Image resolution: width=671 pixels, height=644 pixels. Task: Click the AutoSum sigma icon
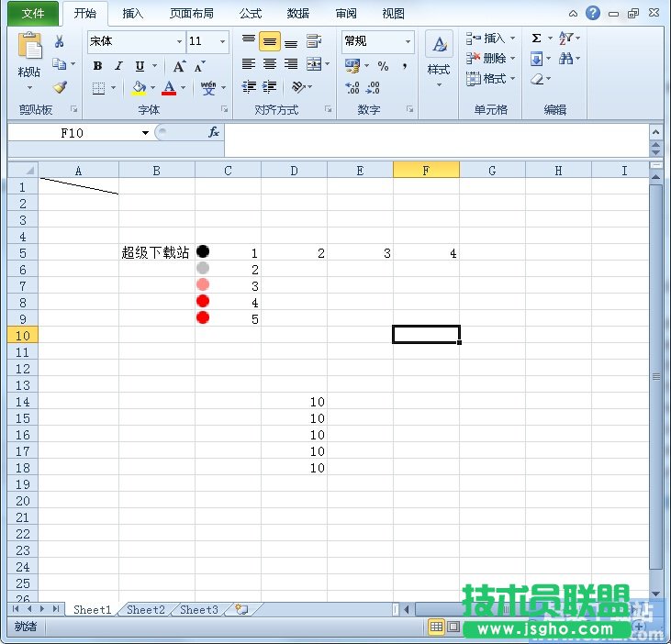pyautogui.click(x=536, y=39)
